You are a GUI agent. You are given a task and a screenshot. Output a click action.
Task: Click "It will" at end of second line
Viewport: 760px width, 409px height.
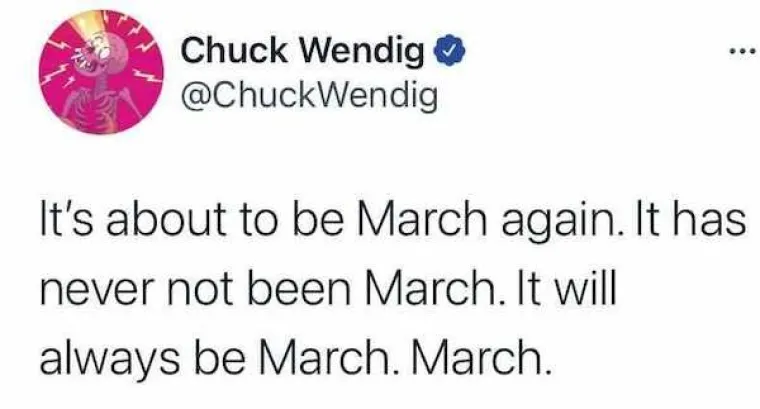tap(568, 289)
